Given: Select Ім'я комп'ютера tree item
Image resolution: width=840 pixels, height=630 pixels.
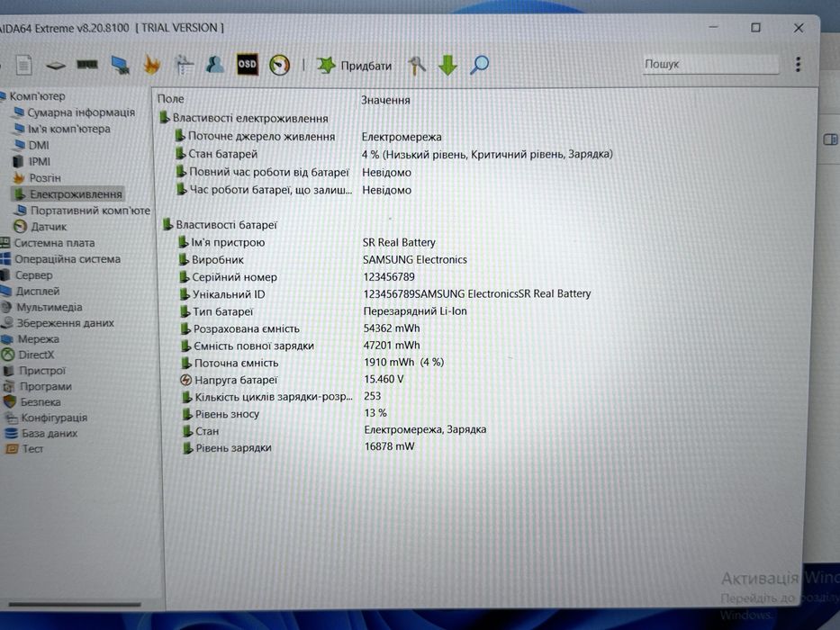Looking at the screenshot, I should (x=62, y=129).
